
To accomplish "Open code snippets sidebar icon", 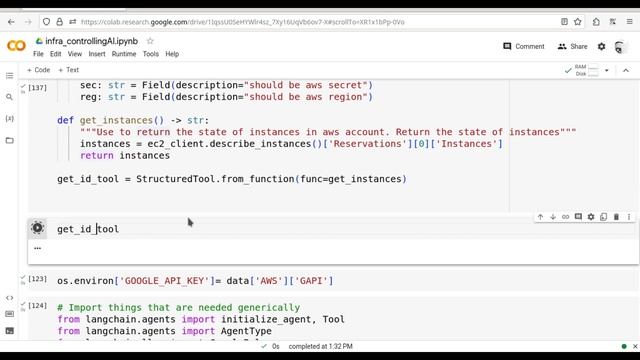I will coord(9,298).
